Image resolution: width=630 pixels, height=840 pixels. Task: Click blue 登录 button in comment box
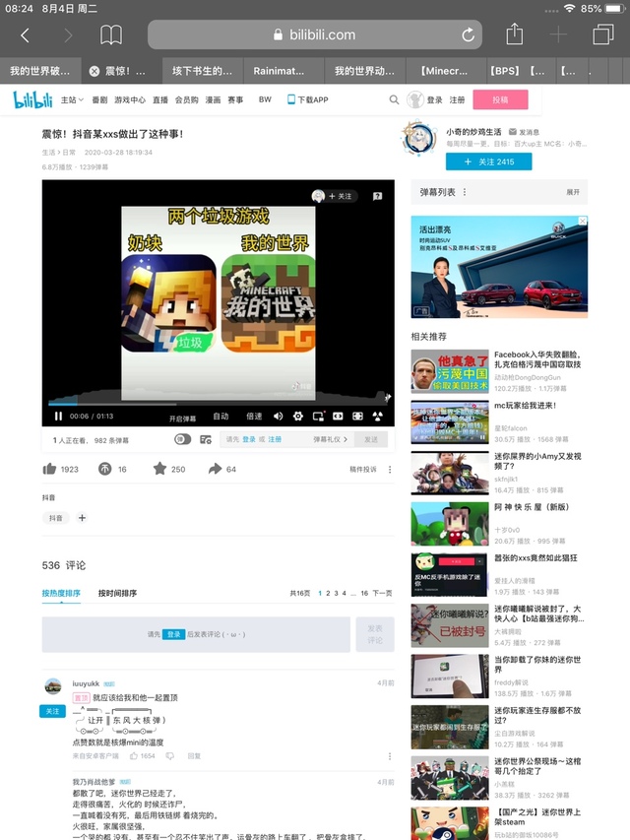click(173, 634)
